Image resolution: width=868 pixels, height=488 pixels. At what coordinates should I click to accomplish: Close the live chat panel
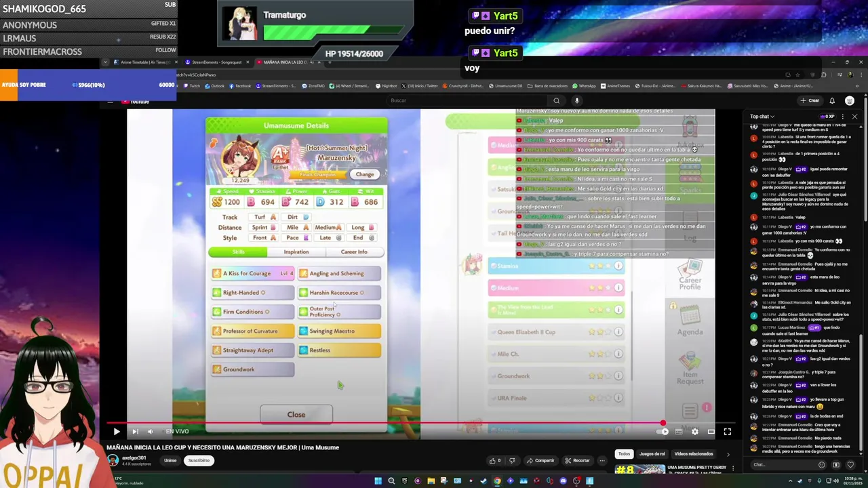click(x=854, y=117)
